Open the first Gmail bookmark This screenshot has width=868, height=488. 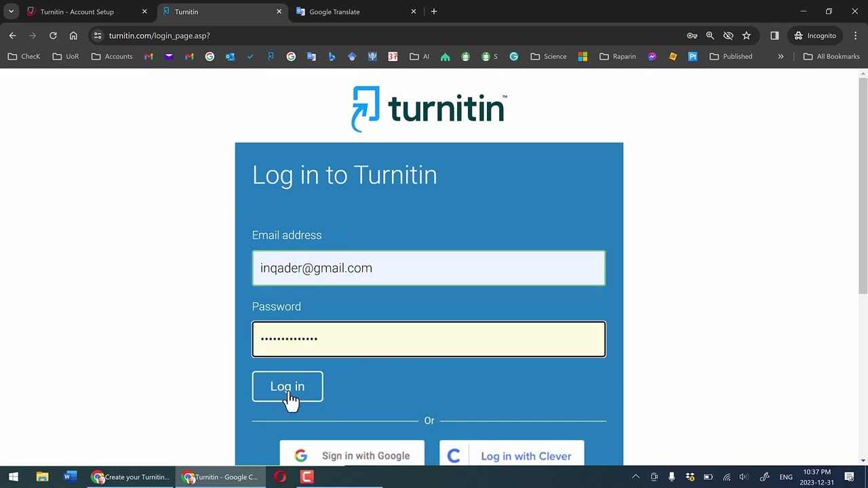(x=149, y=56)
